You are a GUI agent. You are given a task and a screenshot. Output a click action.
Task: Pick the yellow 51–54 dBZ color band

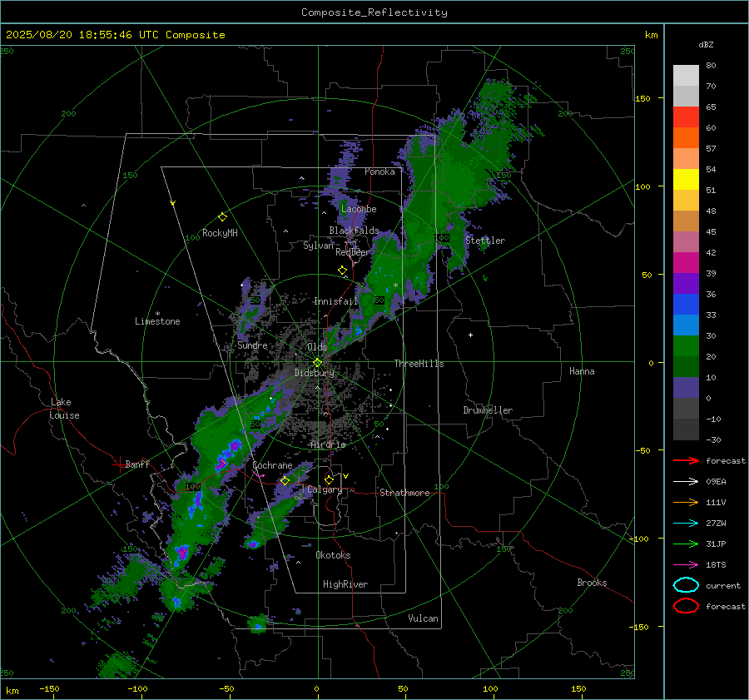click(686, 180)
